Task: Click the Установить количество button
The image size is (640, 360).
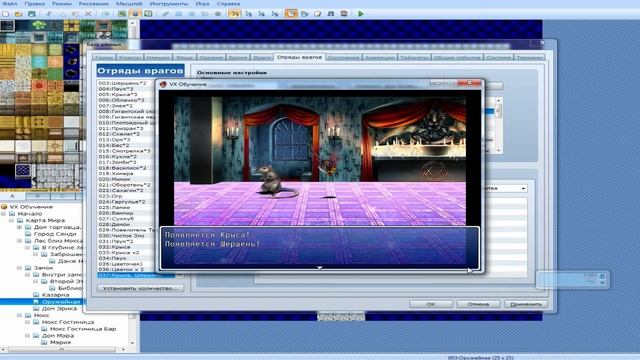Action: [x=140, y=288]
